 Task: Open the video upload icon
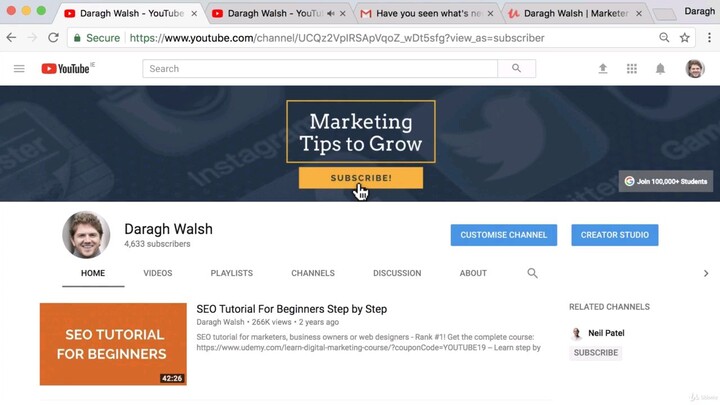click(x=603, y=69)
